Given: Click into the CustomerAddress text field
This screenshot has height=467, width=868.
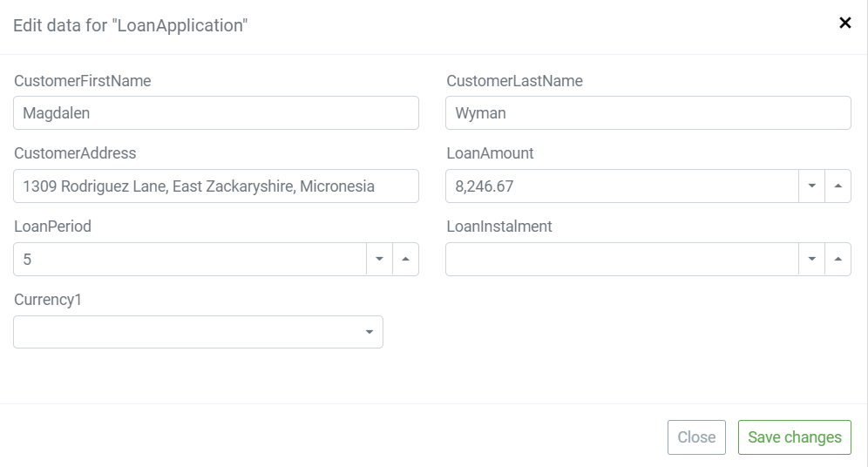Looking at the screenshot, I should [216, 186].
